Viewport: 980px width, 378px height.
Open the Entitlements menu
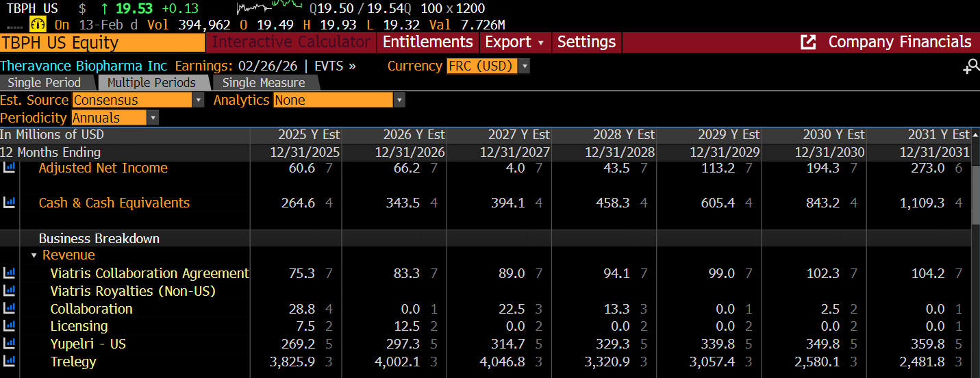(x=428, y=42)
